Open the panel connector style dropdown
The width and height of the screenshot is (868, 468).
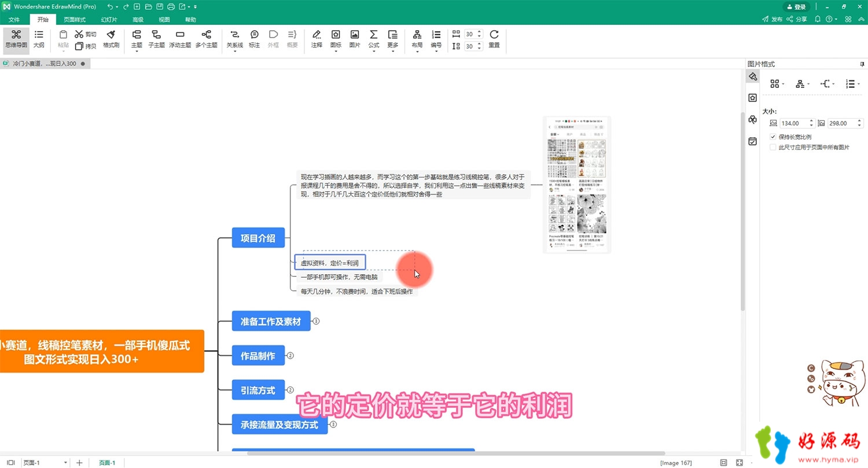tap(828, 84)
